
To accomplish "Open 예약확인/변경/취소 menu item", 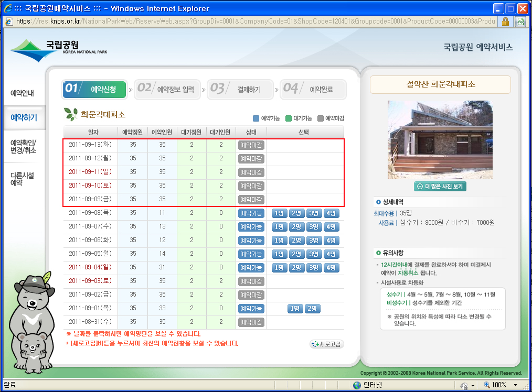I will pyautogui.click(x=23, y=147).
